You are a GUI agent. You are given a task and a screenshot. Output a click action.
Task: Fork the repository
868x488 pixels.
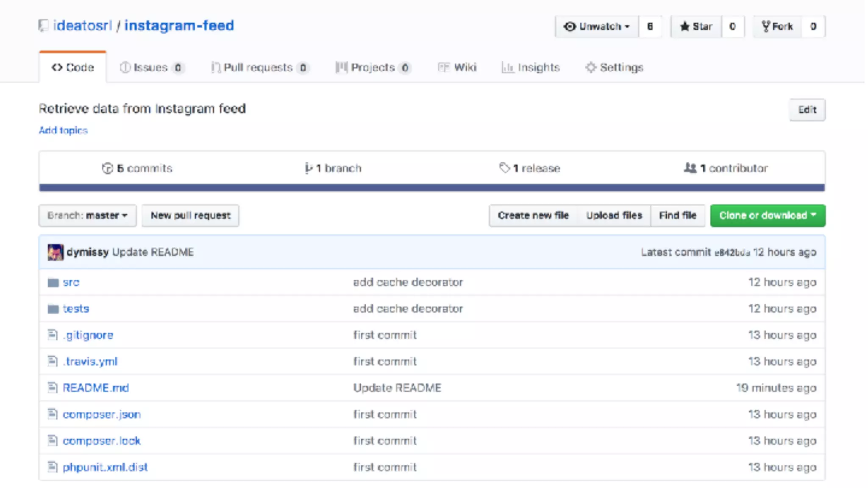777,27
